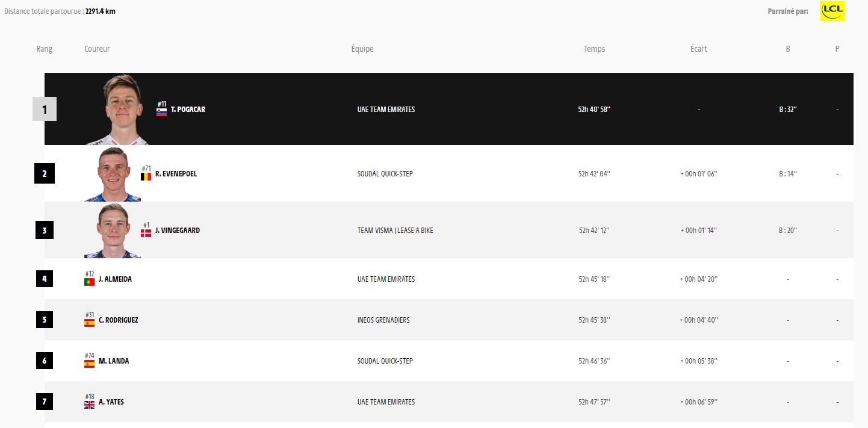This screenshot has width=868, height=428.
Task: Click the Spanish flag beside M. Landa
Action: pyautogui.click(x=89, y=364)
